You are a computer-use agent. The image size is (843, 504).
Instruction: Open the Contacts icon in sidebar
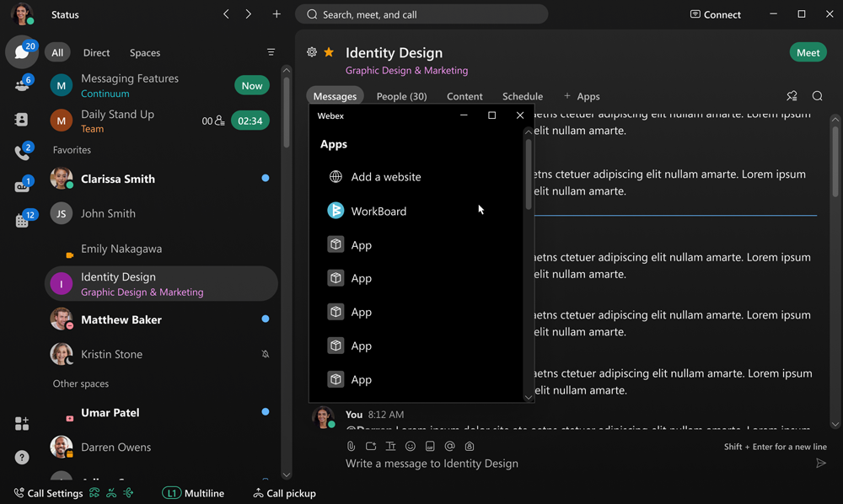click(22, 120)
